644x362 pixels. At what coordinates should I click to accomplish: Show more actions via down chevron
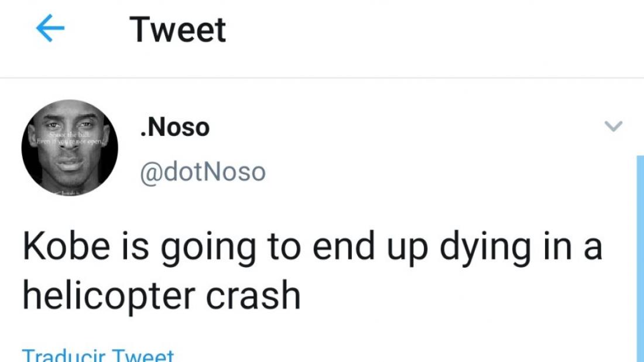(x=613, y=126)
